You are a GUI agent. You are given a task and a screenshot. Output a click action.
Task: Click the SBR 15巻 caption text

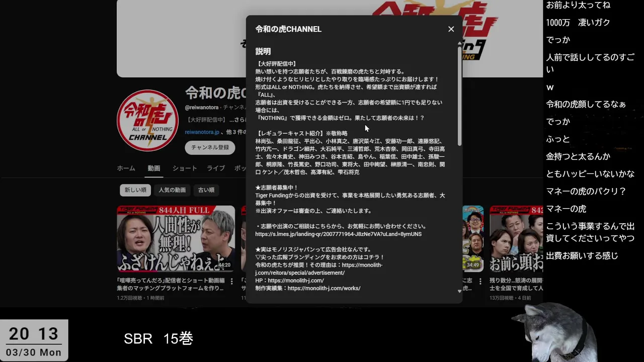[158, 339]
